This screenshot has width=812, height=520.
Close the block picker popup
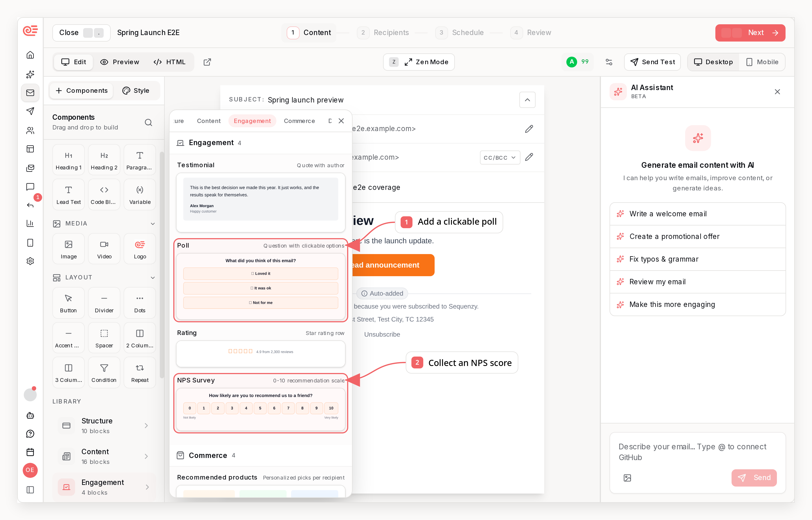341,121
